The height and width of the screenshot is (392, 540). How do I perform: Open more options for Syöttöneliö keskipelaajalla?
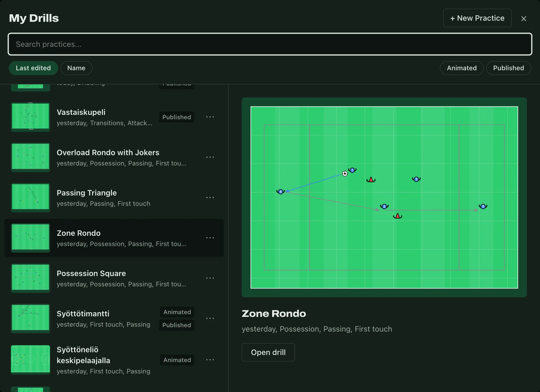coord(210,360)
